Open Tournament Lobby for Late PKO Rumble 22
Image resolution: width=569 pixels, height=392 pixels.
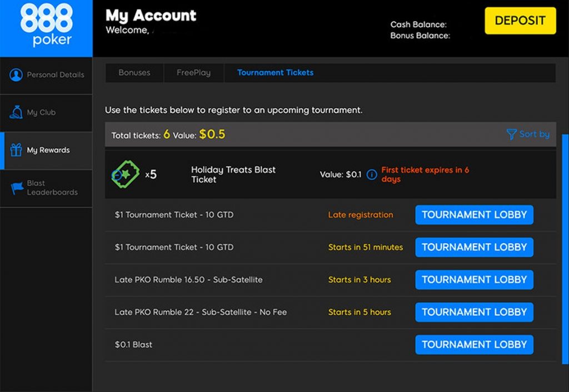(x=474, y=312)
